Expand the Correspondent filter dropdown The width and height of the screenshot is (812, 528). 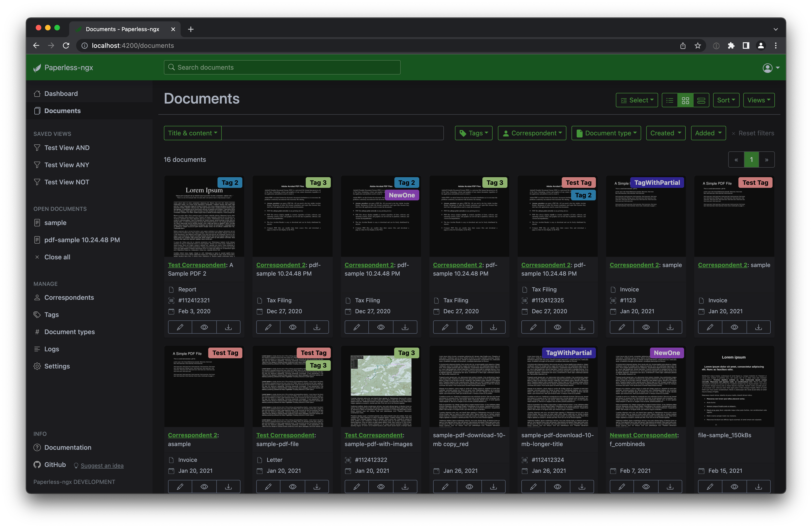532,133
